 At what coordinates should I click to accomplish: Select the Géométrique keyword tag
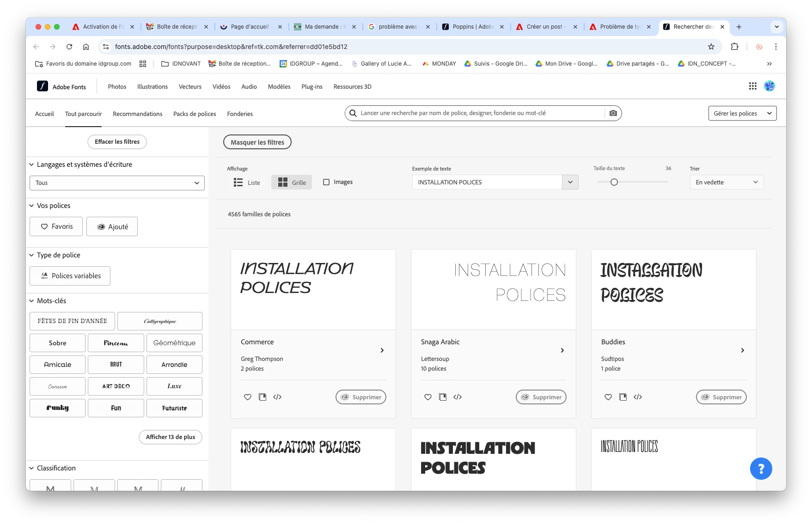click(174, 343)
